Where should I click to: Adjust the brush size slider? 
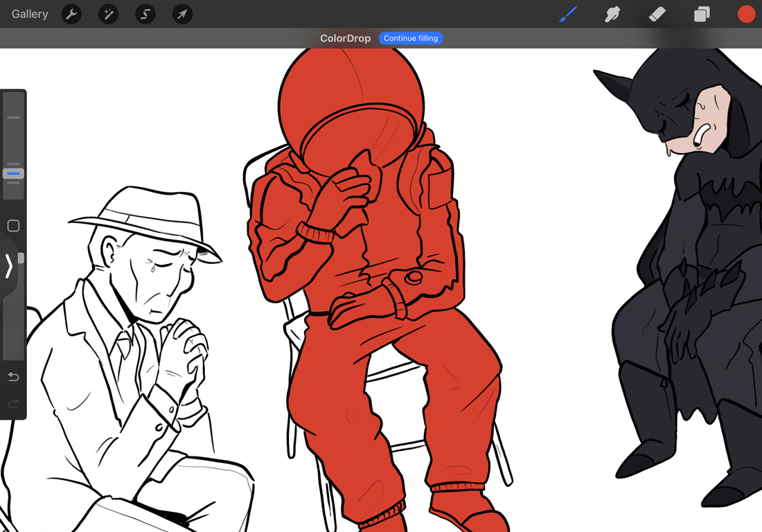14,145
